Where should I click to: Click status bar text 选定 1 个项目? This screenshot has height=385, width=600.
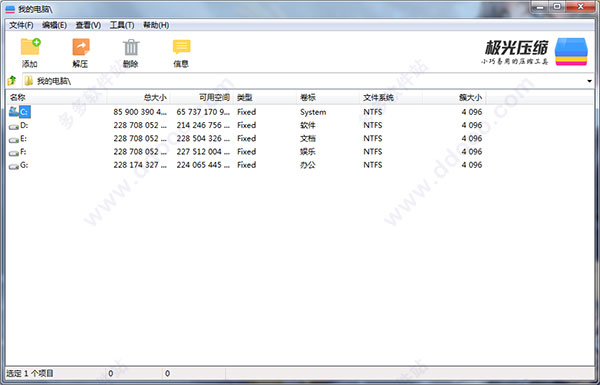tap(30, 373)
